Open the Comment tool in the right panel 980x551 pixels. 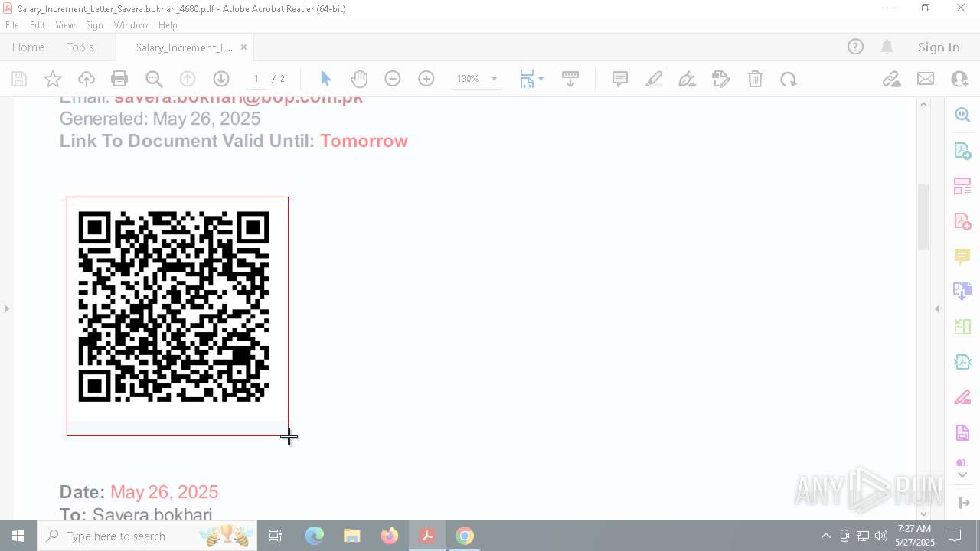[962, 256]
